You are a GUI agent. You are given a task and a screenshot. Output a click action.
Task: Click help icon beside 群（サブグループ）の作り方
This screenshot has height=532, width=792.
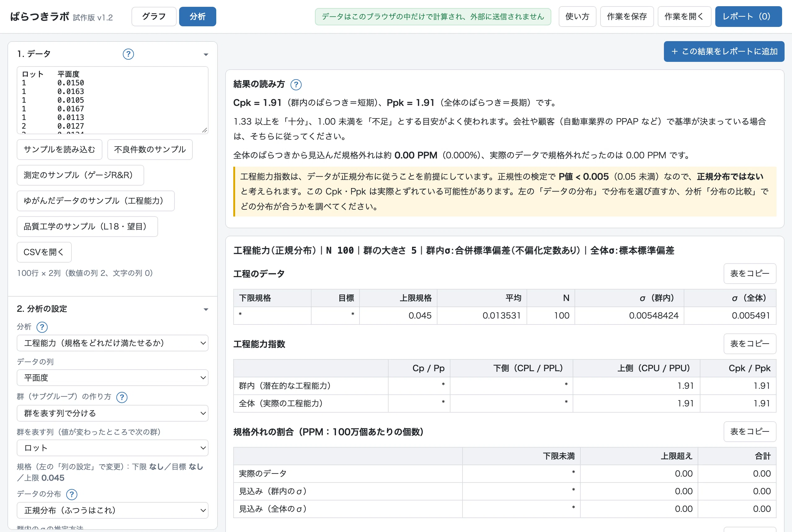click(x=122, y=397)
